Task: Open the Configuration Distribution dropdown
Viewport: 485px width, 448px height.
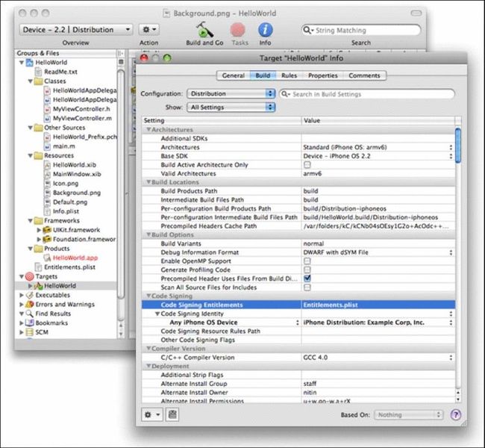Action: click(x=231, y=93)
